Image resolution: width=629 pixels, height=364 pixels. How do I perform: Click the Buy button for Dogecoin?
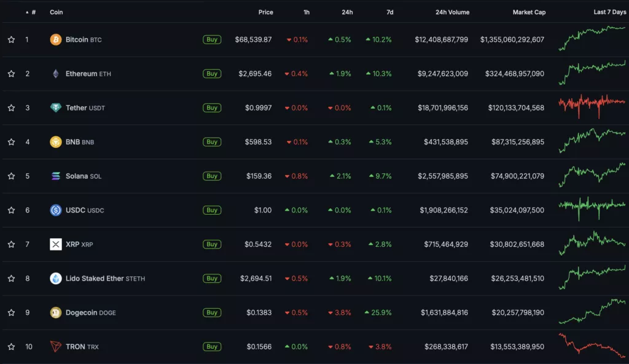tap(212, 312)
